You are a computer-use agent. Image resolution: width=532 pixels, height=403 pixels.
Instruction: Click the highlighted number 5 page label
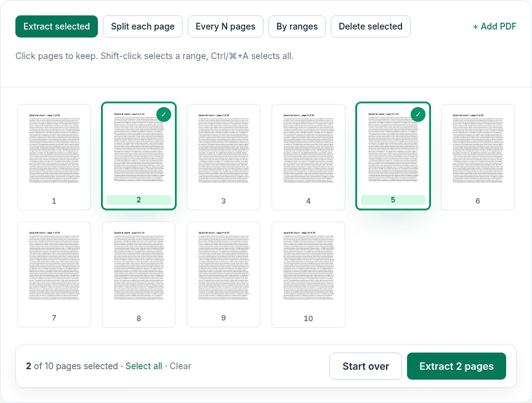tap(393, 200)
